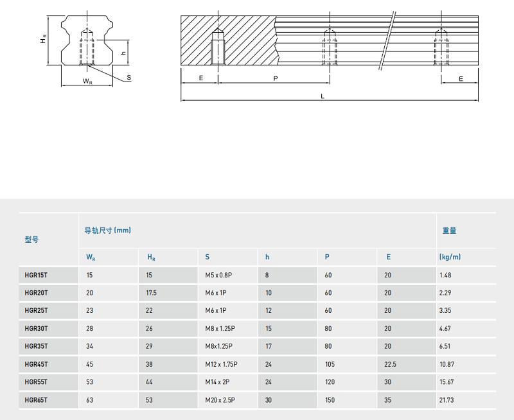Select the E value 22.5 for HGR45T
Viewport: 514px width, 420px height.
[x=390, y=364]
